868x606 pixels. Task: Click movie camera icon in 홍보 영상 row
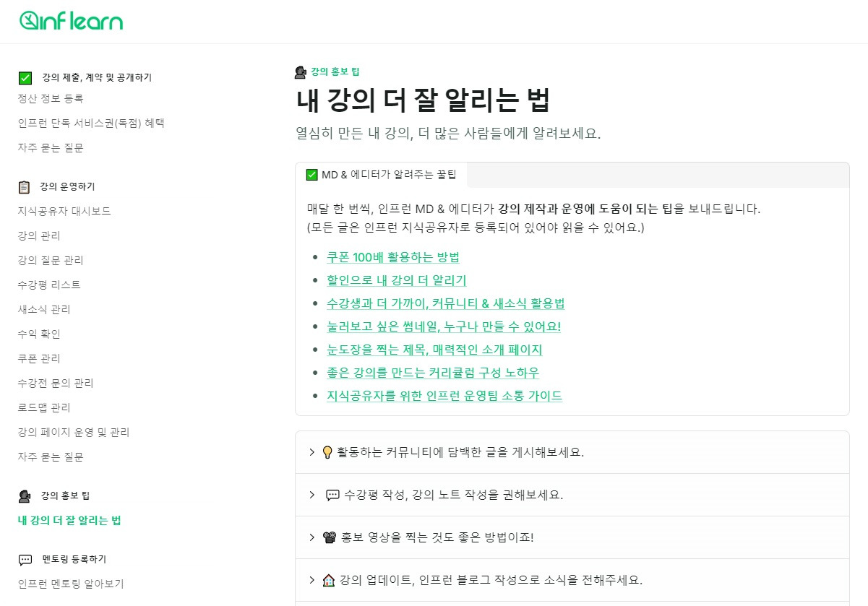point(330,537)
